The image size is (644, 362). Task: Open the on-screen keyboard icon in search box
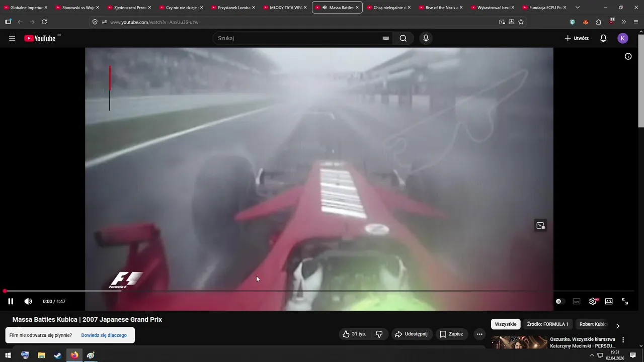[386, 38]
